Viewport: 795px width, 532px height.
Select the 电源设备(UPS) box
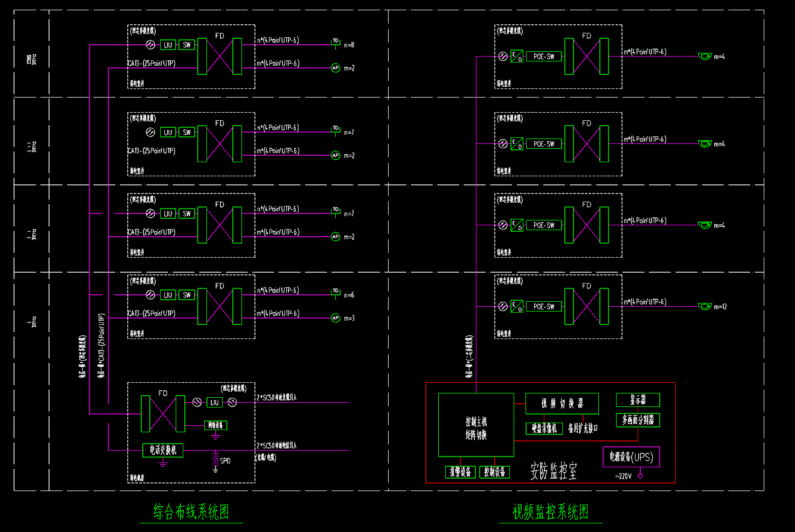pyautogui.click(x=631, y=457)
